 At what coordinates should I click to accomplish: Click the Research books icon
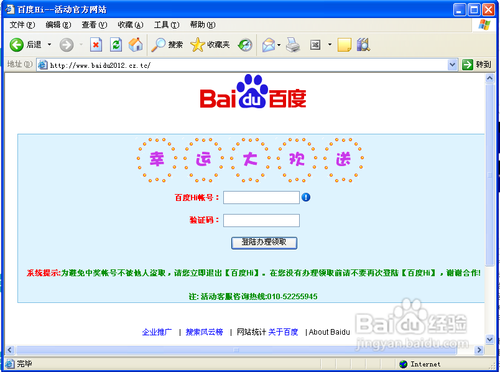click(x=363, y=45)
